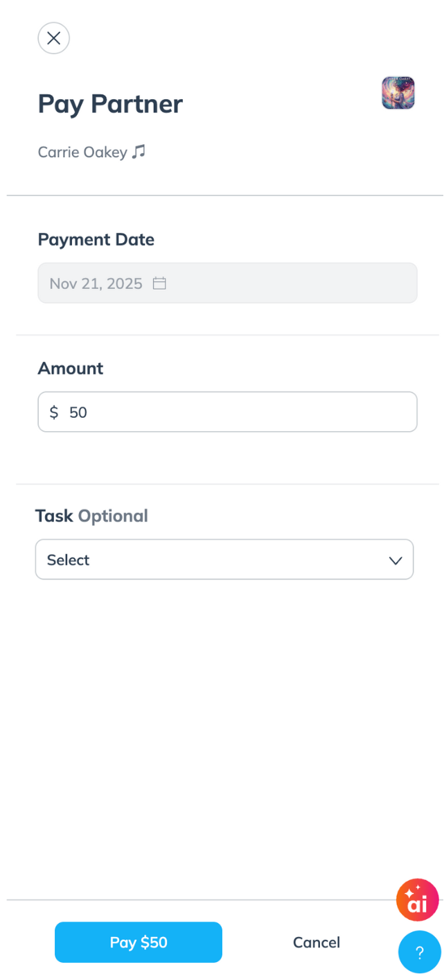Click the Optional text beside Task

click(x=113, y=516)
